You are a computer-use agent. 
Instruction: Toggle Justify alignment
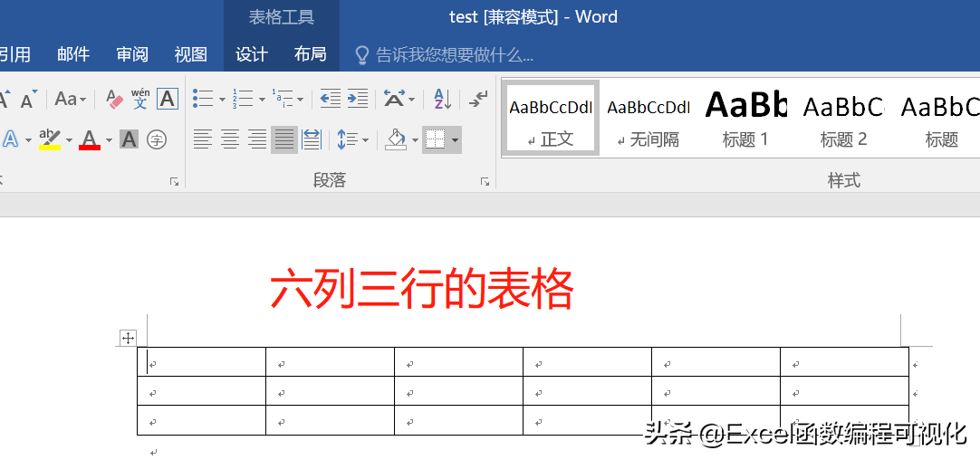click(284, 139)
